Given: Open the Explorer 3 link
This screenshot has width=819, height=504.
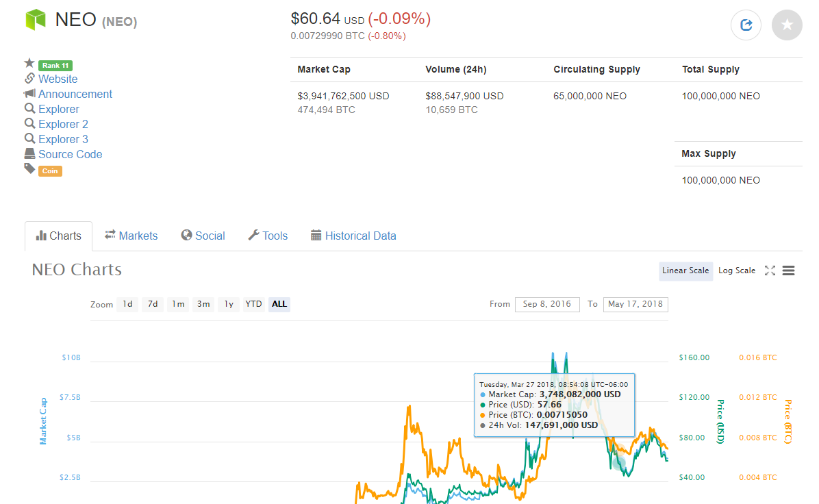Looking at the screenshot, I should 63,140.
